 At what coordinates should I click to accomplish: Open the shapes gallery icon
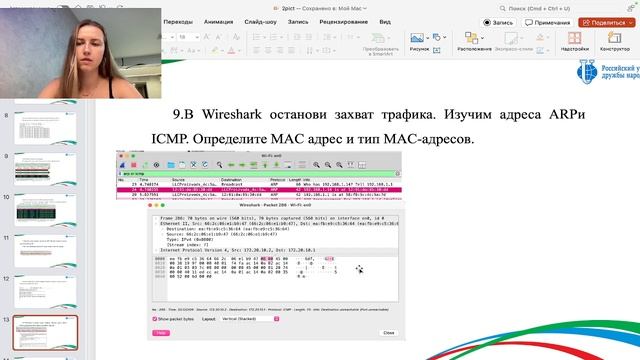[437, 37]
